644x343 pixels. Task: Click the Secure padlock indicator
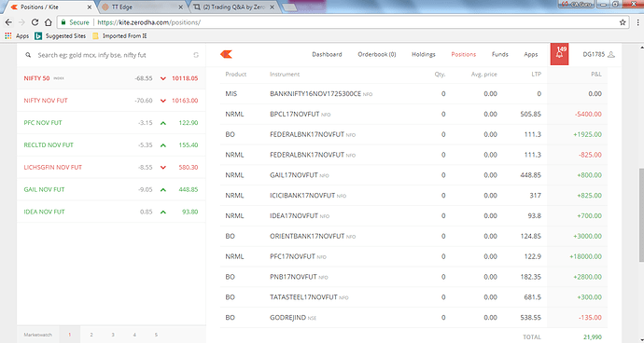click(x=75, y=22)
